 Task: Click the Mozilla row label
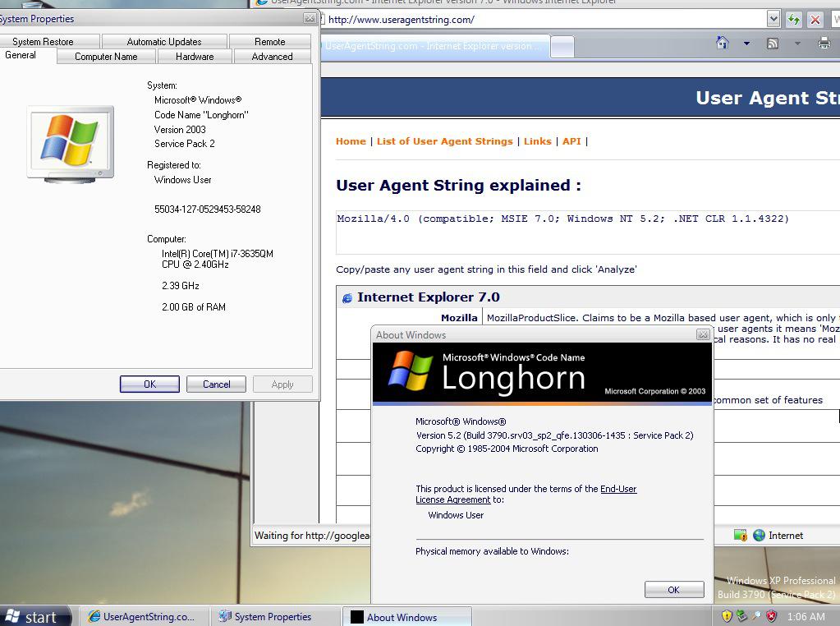[x=459, y=318]
